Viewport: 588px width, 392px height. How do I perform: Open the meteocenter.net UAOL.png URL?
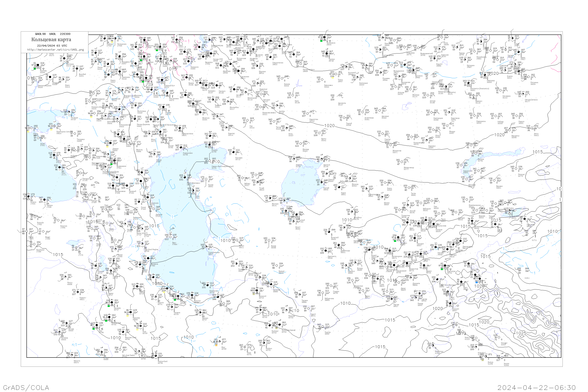(x=55, y=50)
